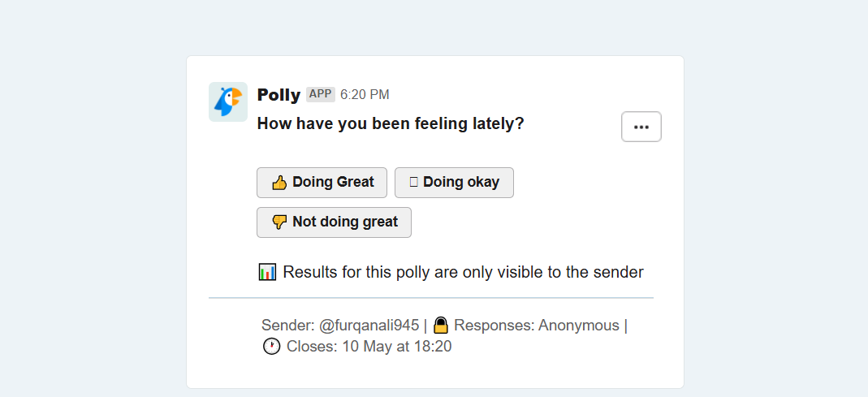Image resolution: width=868 pixels, height=397 pixels.
Task: Click the Results only visible to sender notice
Action: (x=464, y=273)
